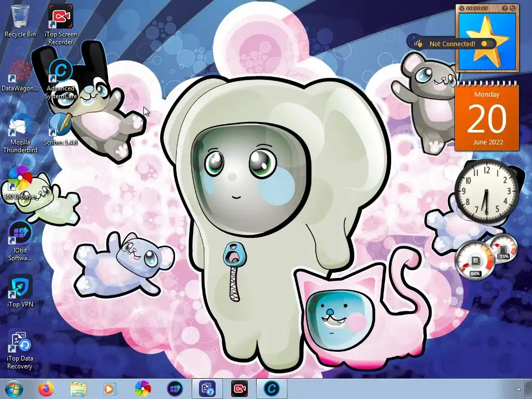Open the Advanced SystemCare desktop shortcut
Image resolution: width=532 pixels, height=399 pixels.
pyautogui.click(x=60, y=79)
